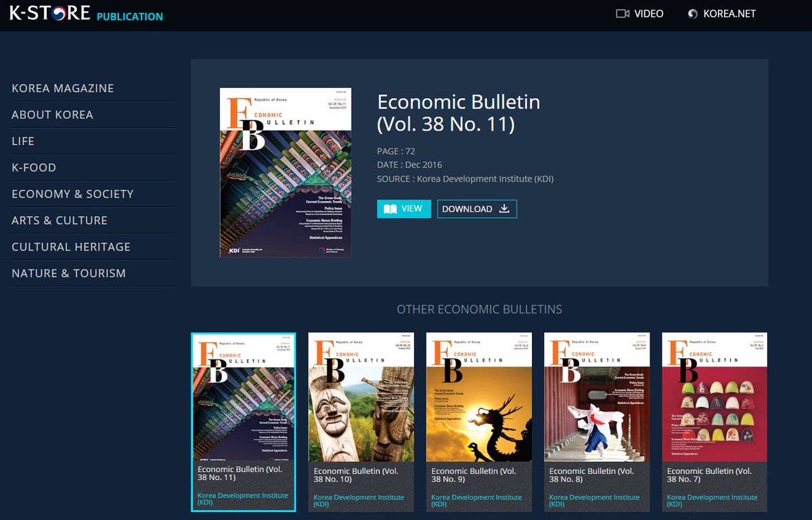Open the LIFE category
Image resolution: width=812 pixels, height=520 pixels.
pyautogui.click(x=23, y=142)
